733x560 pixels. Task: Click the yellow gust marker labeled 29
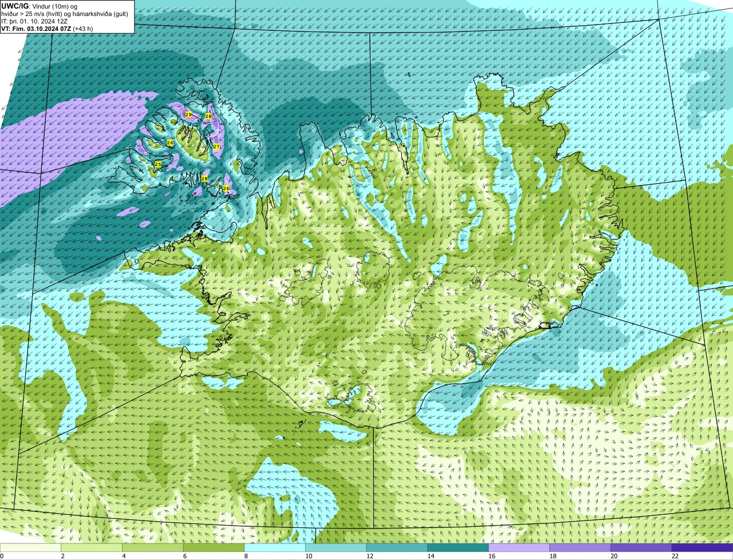(x=188, y=115)
